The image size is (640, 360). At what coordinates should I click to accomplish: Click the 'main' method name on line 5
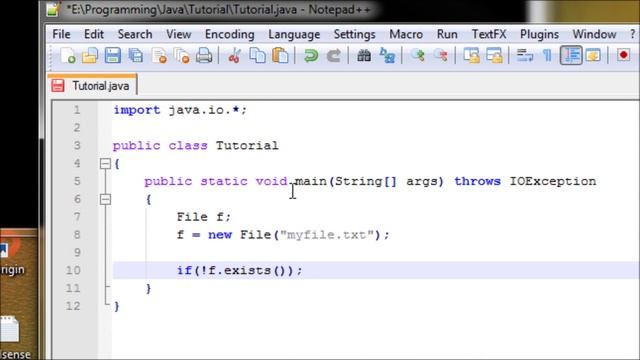coord(311,181)
